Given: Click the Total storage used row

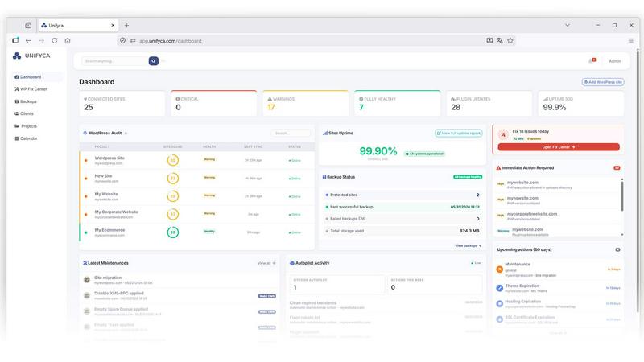Looking at the screenshot, I should (402, 231).
